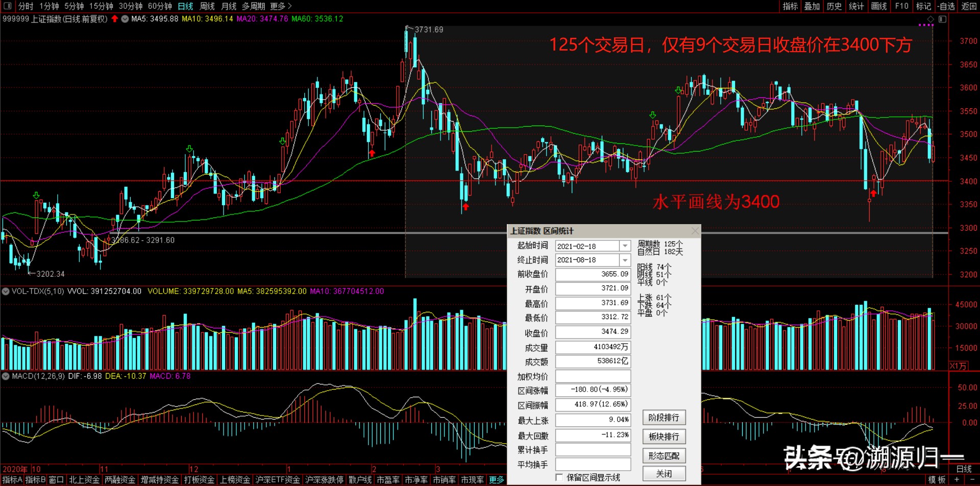Expand the 更多 indicator list at bottom

[496, 480]
